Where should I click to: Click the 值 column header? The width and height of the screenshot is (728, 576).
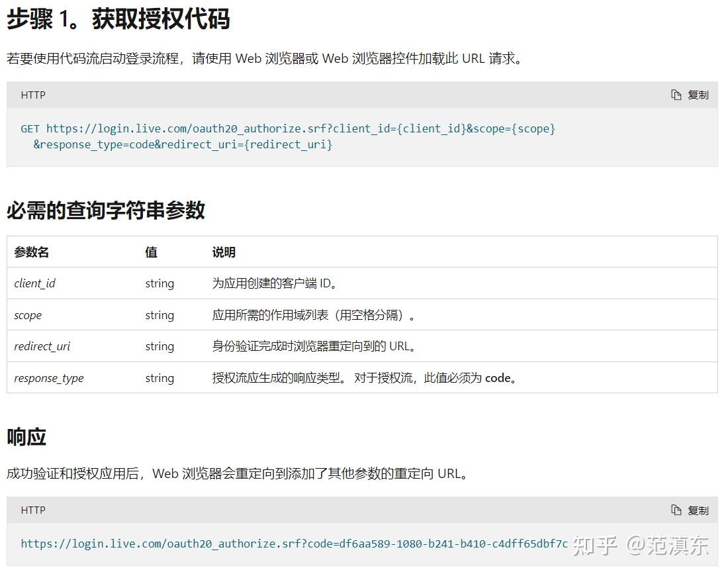150,252
